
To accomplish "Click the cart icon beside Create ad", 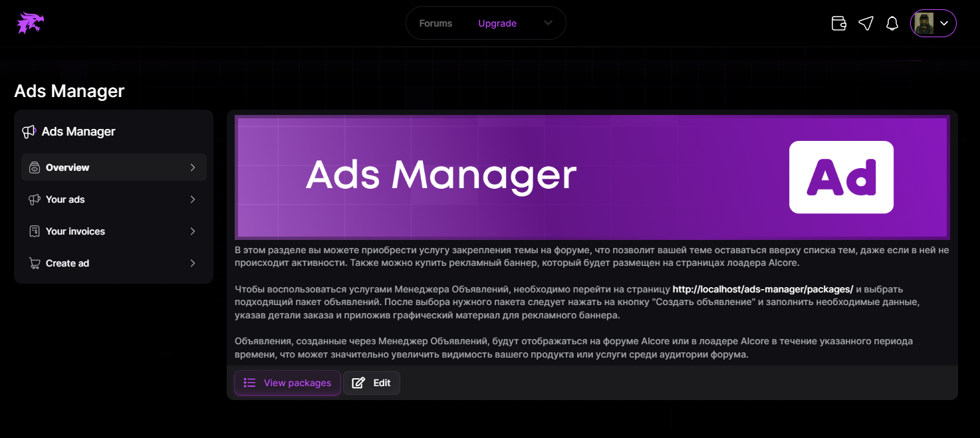I will tap(35, 263).
